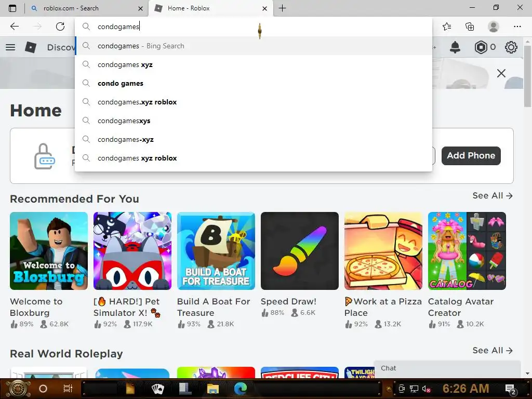Open browser Favorites star icon
Screen dimensions: 532x399
coord(447,26)
